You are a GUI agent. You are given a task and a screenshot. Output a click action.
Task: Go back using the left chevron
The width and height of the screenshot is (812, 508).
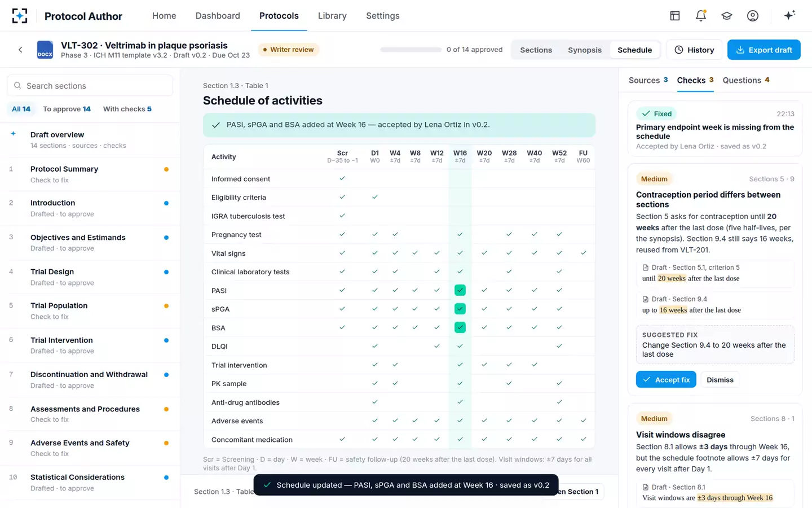coord(20,50)
